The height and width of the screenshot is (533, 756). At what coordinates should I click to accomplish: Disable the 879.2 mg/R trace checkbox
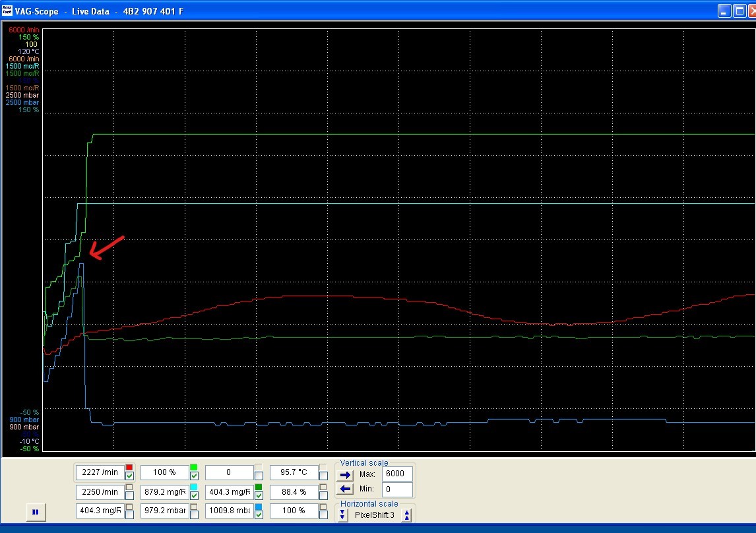pyautogui.click(x=194, y=495)
